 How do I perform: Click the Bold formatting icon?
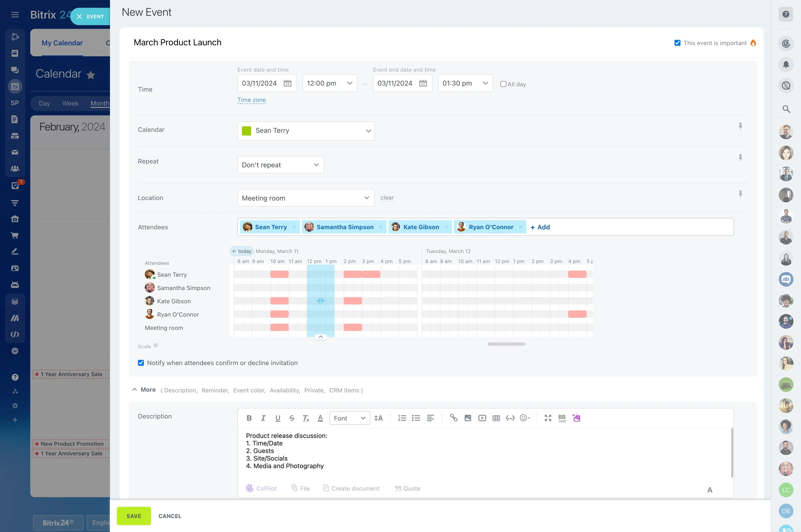pyautogui.click(x=249, y=418)
